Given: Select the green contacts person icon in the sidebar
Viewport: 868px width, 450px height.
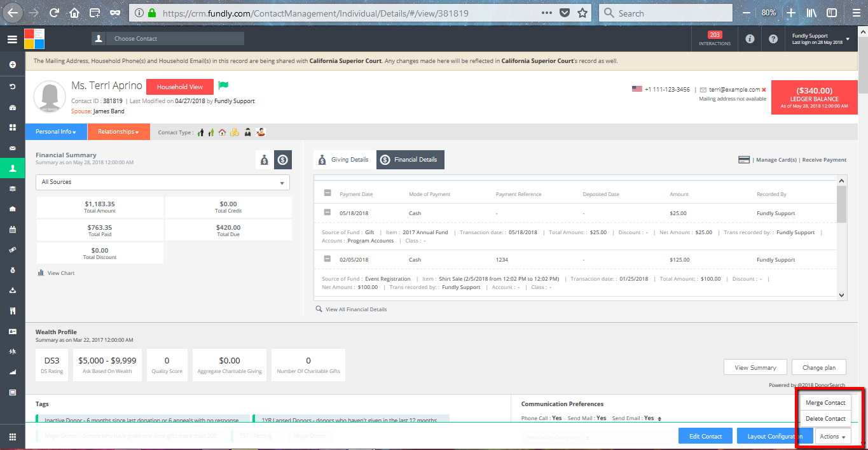Looking at the screenshot, I should [x=12, y=168].
